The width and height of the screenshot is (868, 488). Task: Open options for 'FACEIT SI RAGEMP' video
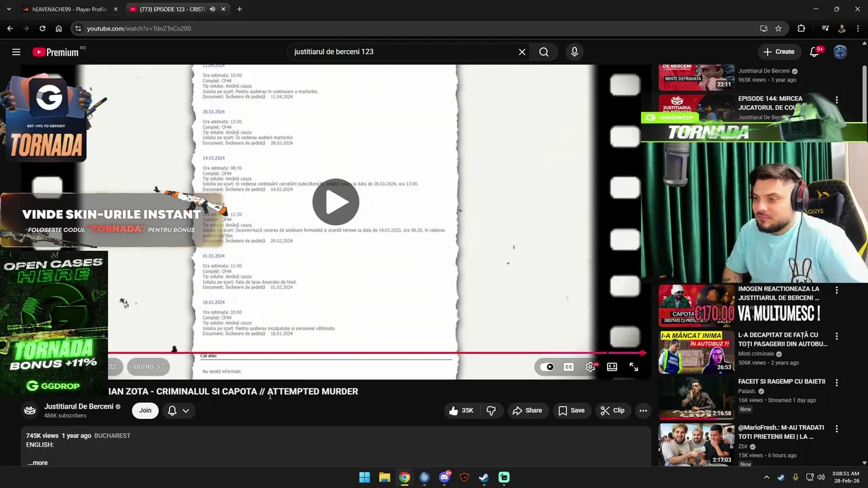tap(836, 382)
